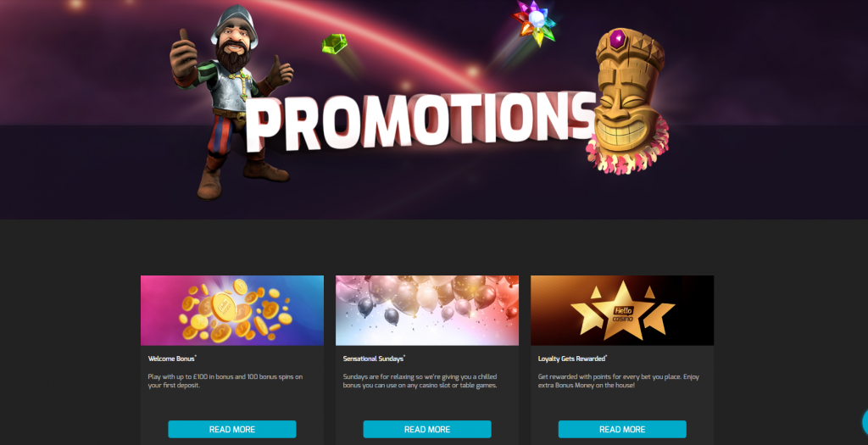Click READ MORE under Loyalty Gets Rewarded

pos(622,429)
